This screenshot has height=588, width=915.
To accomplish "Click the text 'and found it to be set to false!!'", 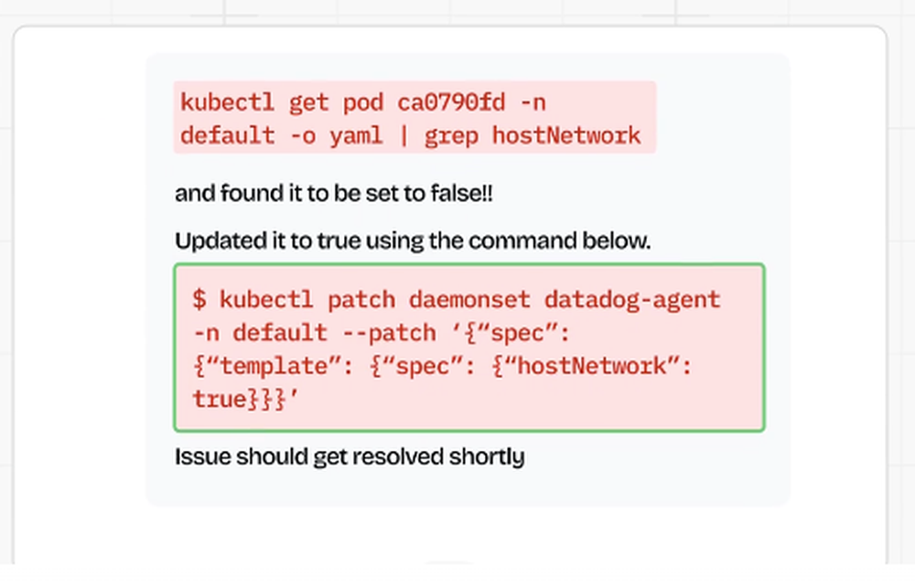I will tap(335, 194).
